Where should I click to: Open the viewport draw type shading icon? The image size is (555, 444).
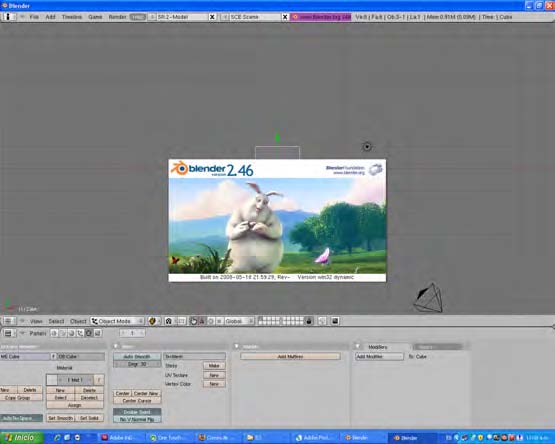(x=153, y=321)
